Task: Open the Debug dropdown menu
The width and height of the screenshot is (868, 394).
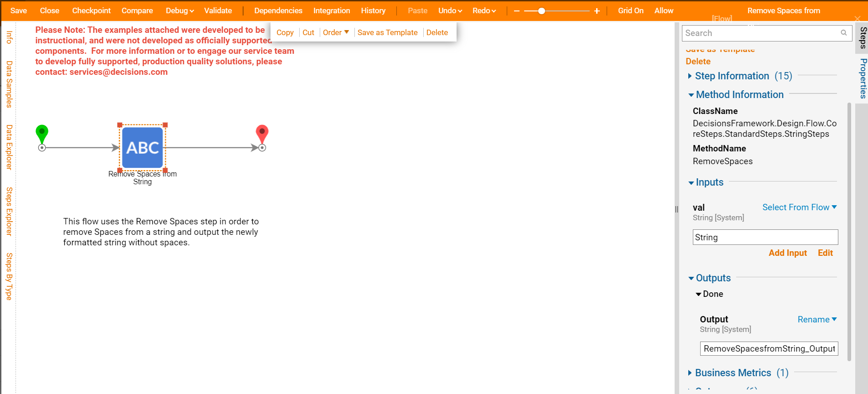Action: coord(180,10)
